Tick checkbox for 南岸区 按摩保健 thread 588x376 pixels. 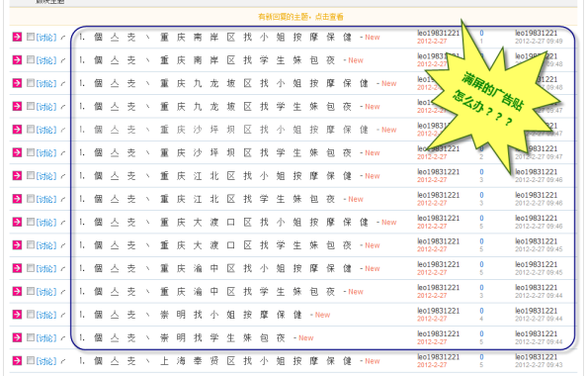tap(31, 37)
